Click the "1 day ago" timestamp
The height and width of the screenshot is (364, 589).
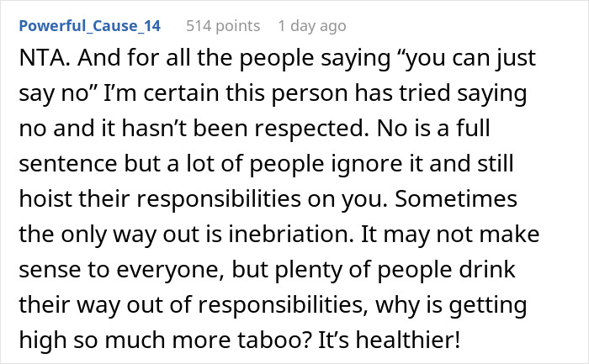click(x=310, y=27)
